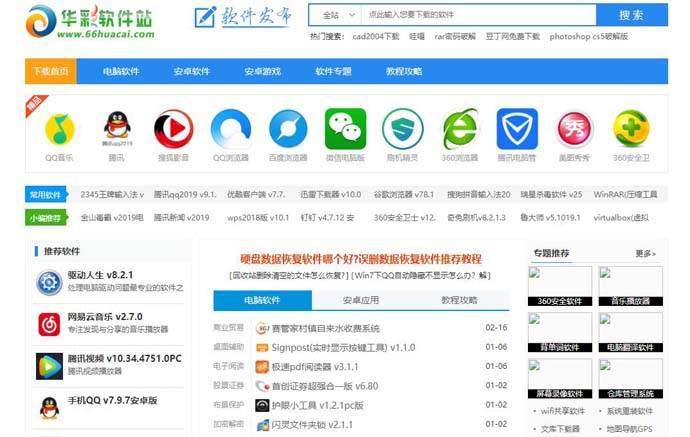Open 软件专题 navigation item
The image size is (690, 437).
click(333, 71)
